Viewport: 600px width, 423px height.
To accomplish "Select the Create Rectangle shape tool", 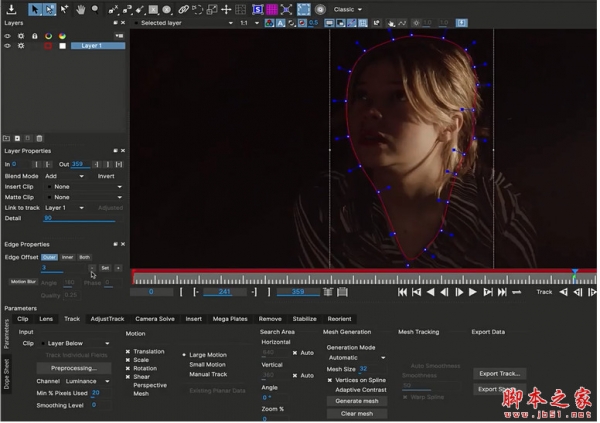I will pyautogui.click(x=153, y=10).
